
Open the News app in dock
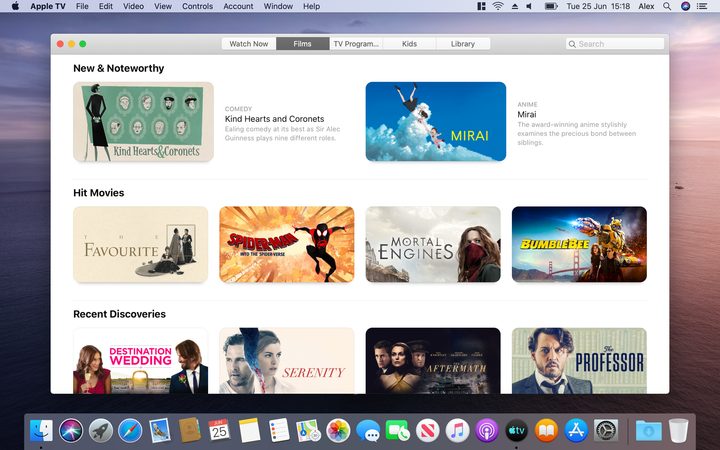428,431
